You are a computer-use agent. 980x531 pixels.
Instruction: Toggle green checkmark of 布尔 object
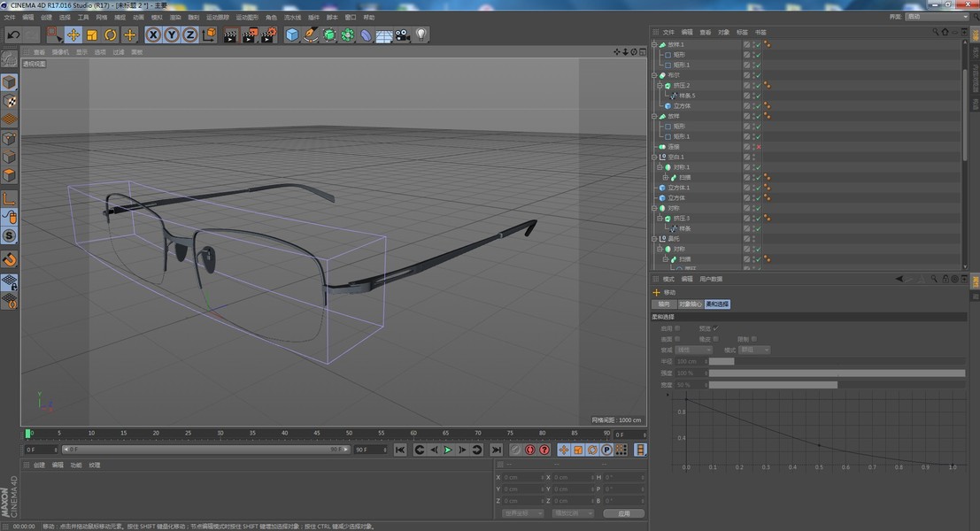click(x=758, y=75)
